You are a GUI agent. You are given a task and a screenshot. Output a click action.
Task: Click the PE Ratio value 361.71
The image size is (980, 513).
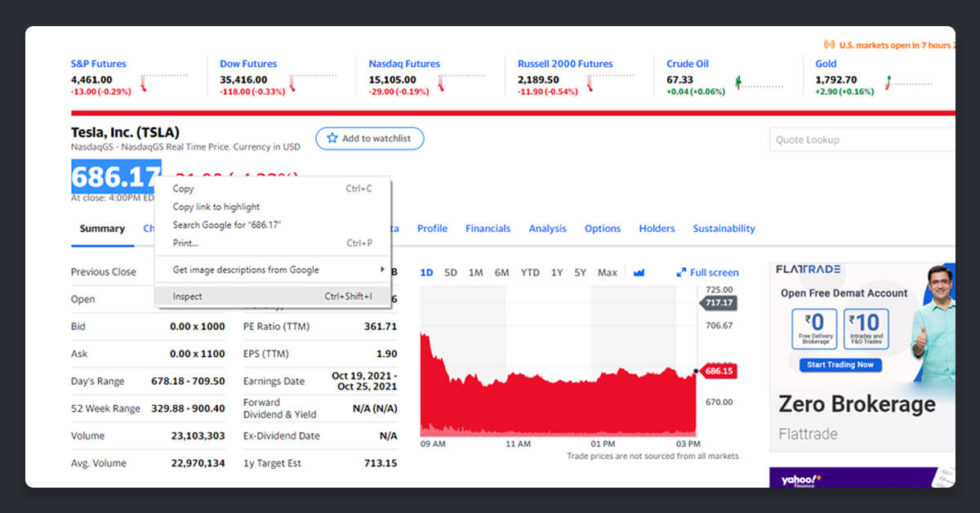click(x=381, y=326)
